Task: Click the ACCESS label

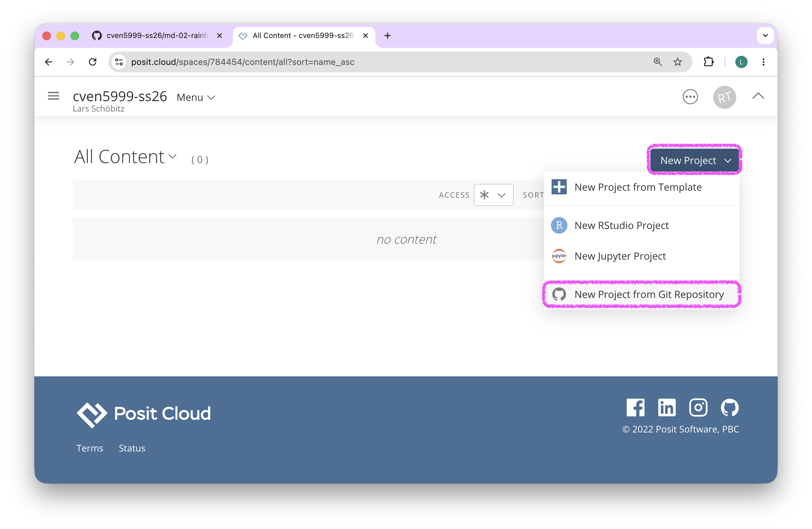Action: [x=454, y=195]
